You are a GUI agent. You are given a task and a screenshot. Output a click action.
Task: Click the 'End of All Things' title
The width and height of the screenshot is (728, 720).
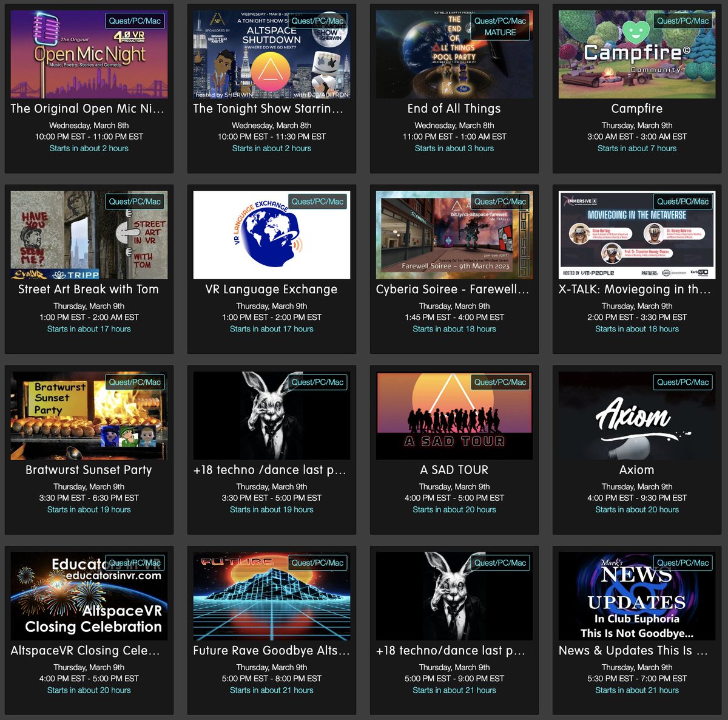[454, 109]
